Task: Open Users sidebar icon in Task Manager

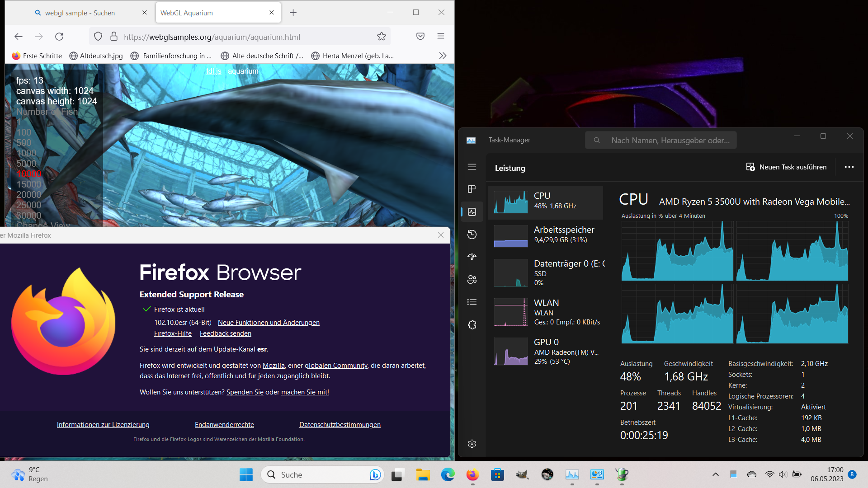Action: pos(472,279)
